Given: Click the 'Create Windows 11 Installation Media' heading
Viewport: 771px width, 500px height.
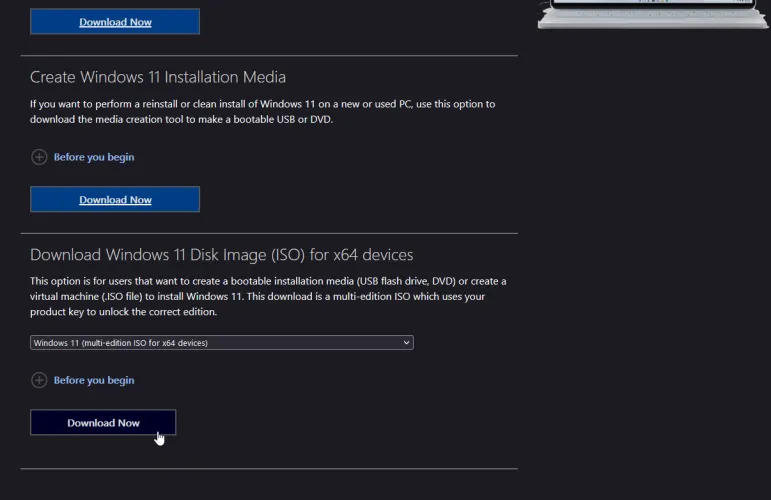Looking at the screenshot, I should tap(158, 77).
